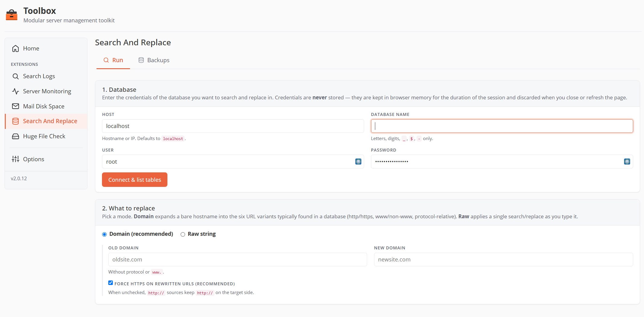Viewport: 644px width, 317px height.
Task: Click the Host field containing localhost
Action: point(233,126)
